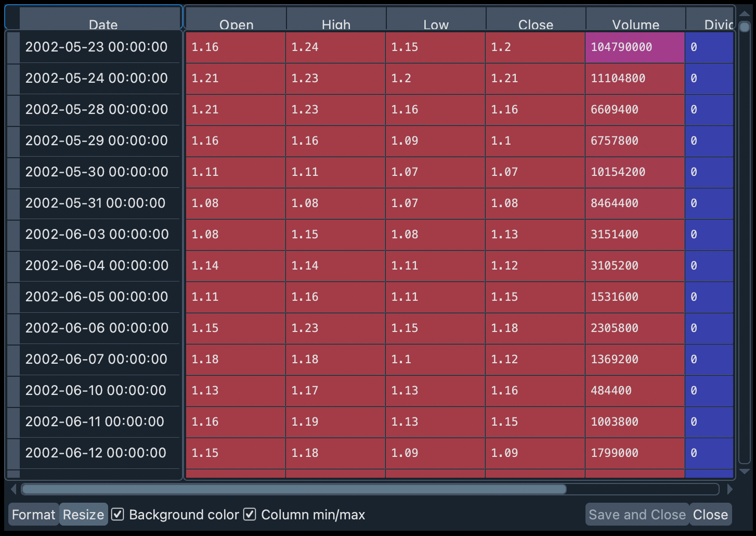Click the scroll down arrow icon
This screenshot has height=536, width=756.
[745, 471]
